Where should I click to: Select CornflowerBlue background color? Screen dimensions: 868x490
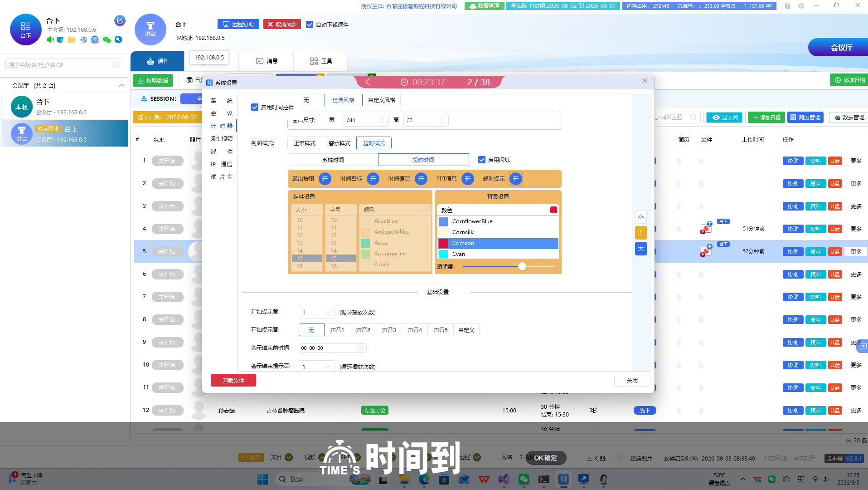tap(498, 221)
